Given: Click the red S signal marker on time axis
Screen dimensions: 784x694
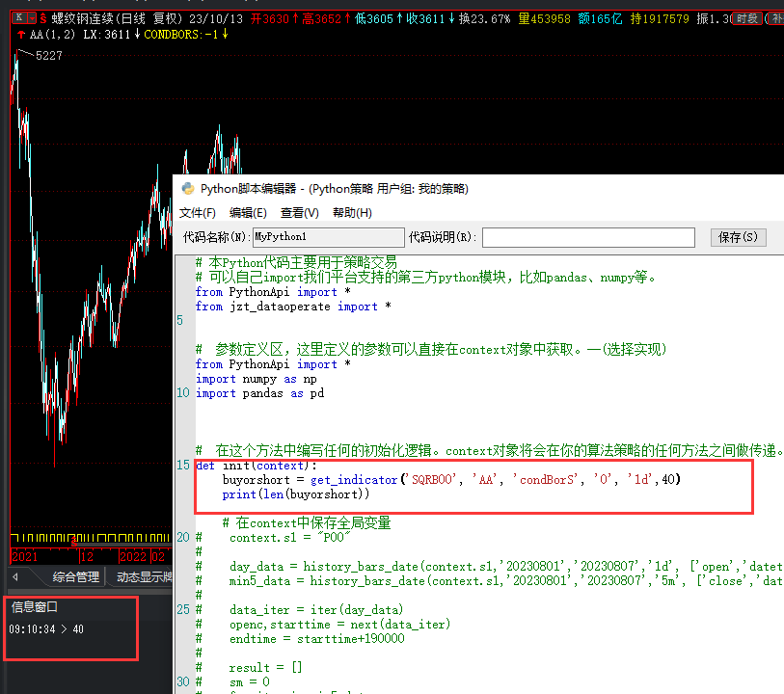Looking at the screenshot, I should 73,541.
